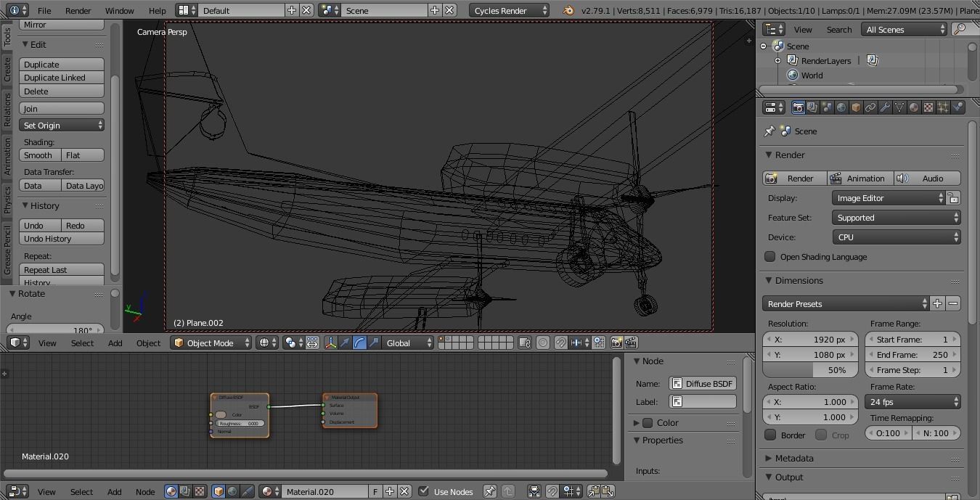Open the Help menu
Viewport: 980px width, 500px height.
[x=158, y=10]
